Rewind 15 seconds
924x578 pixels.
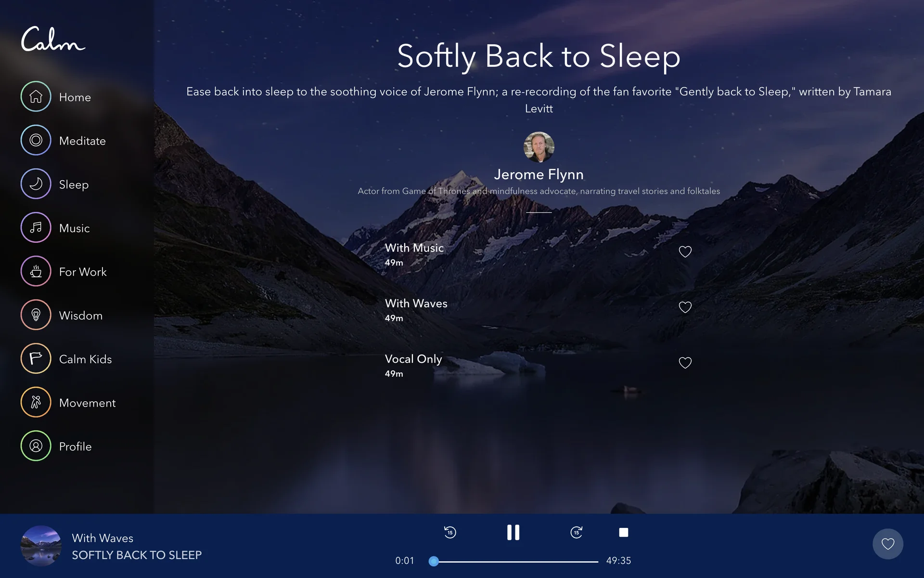pyautogui.click(x=450, y=532)
